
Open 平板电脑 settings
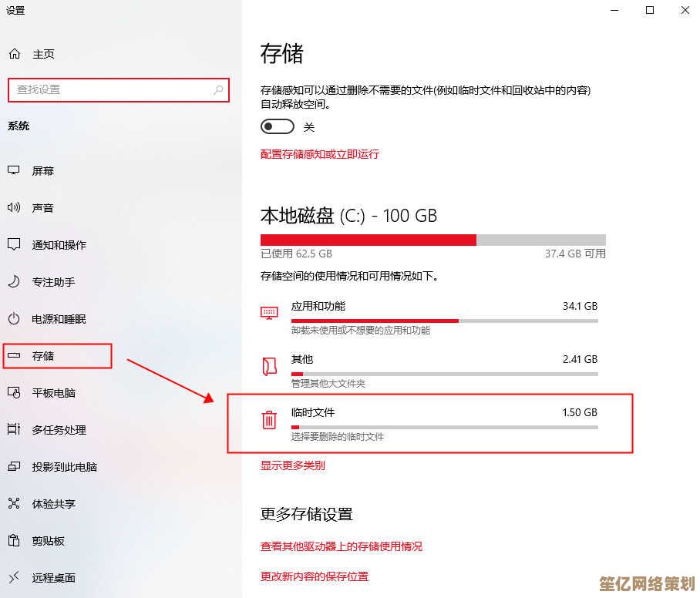tap(53, 393)
